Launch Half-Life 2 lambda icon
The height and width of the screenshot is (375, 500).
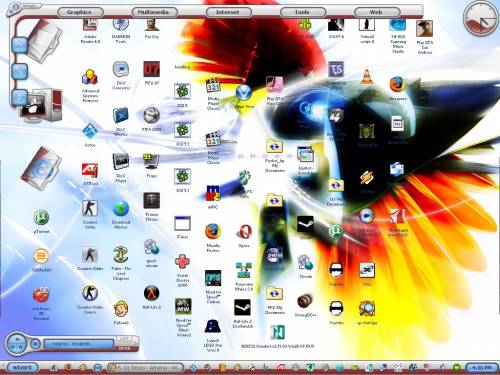point(152,293)
